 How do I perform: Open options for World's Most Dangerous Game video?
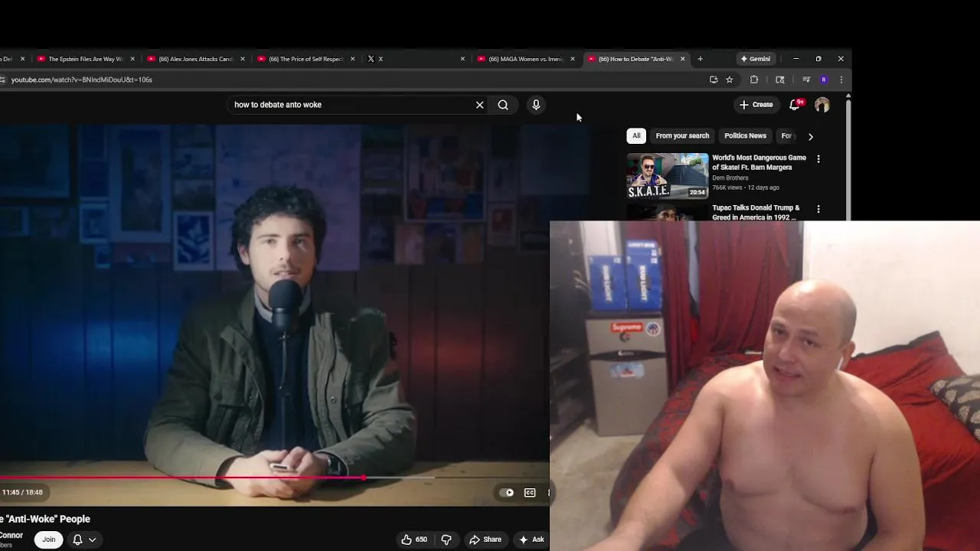click(818, 159)
